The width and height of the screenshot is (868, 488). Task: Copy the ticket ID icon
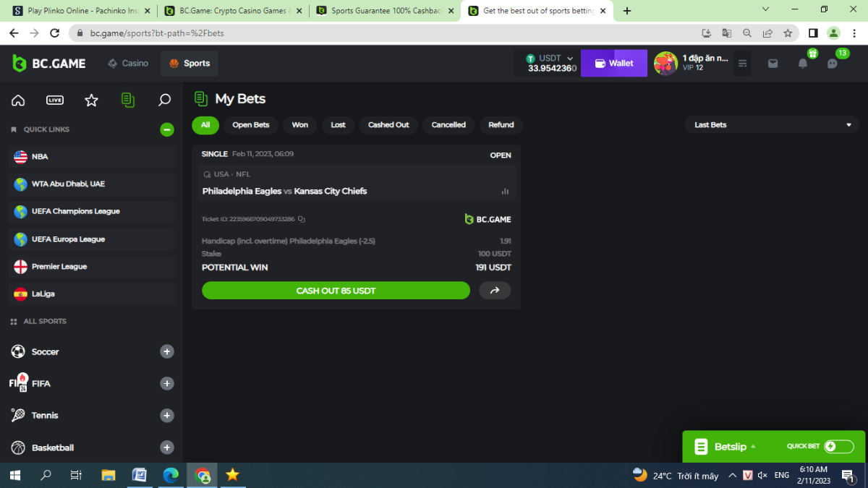pyautogui.click(x=302, y=219)
